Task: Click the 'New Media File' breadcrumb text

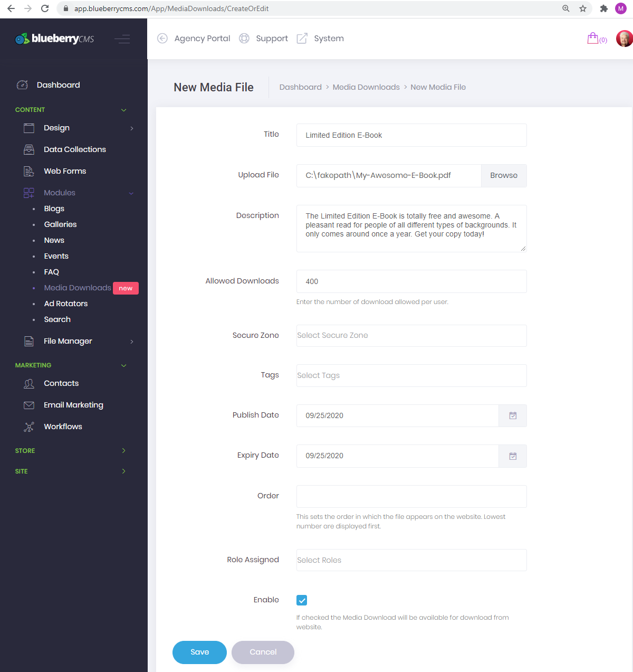Action: (x=438, y=88)
